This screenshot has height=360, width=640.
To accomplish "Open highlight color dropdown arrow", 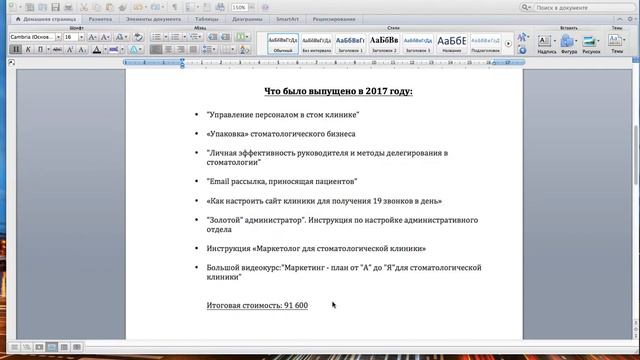I will click(x=122, y=49).
